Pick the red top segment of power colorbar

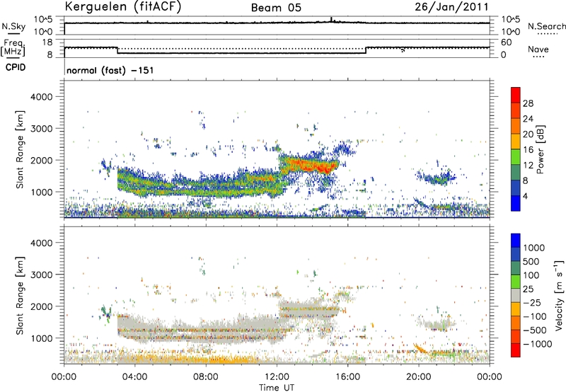(516, 95)
